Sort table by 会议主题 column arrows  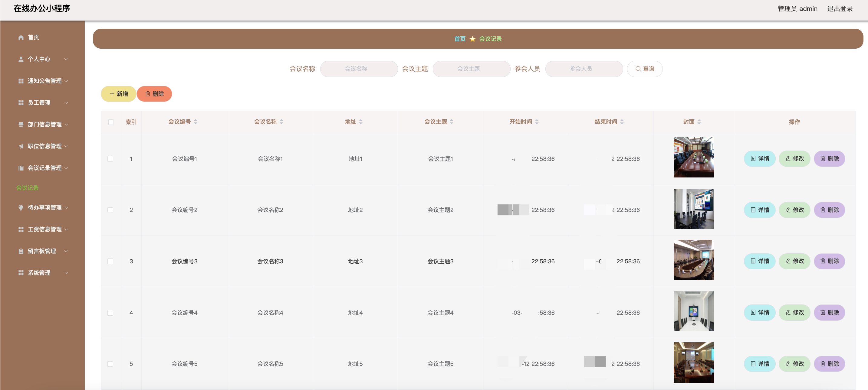[452, 122]
